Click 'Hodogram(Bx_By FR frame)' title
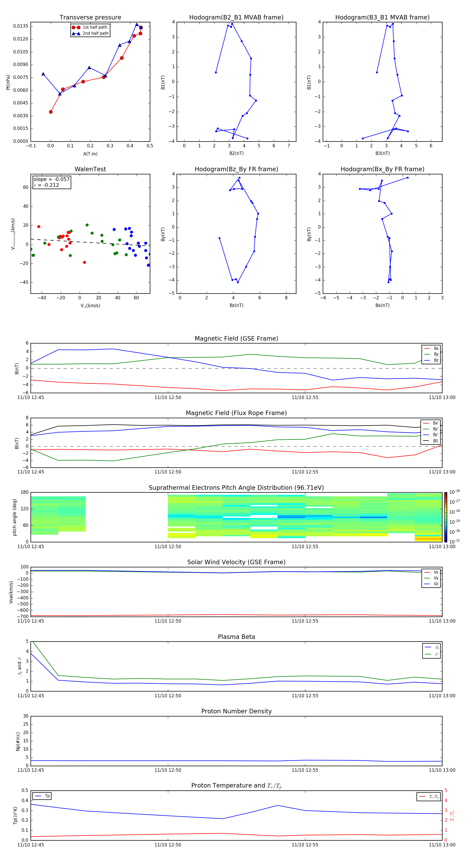473x868 pixels. click(382, 169)
